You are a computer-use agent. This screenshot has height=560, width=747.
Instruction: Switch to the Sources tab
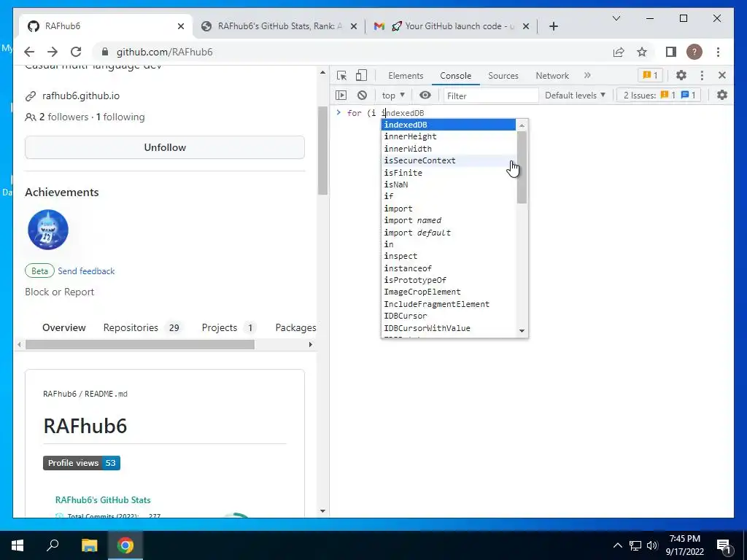503,75
